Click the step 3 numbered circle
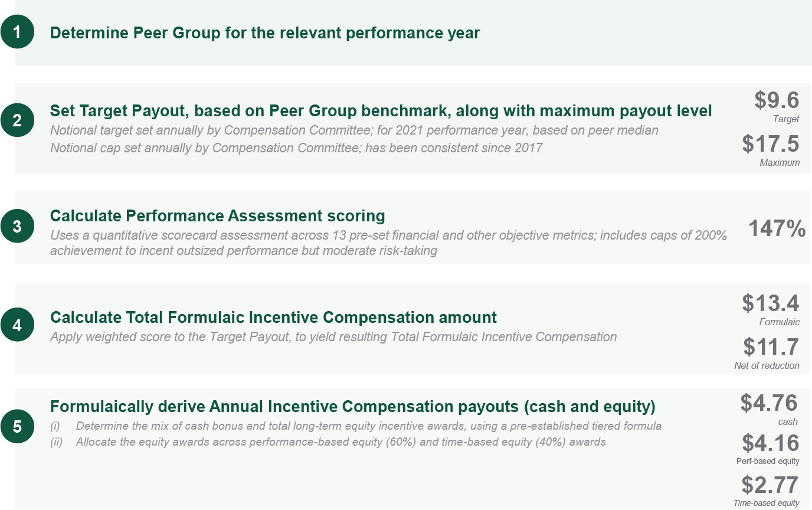The image size is (812, 510). 17,226
